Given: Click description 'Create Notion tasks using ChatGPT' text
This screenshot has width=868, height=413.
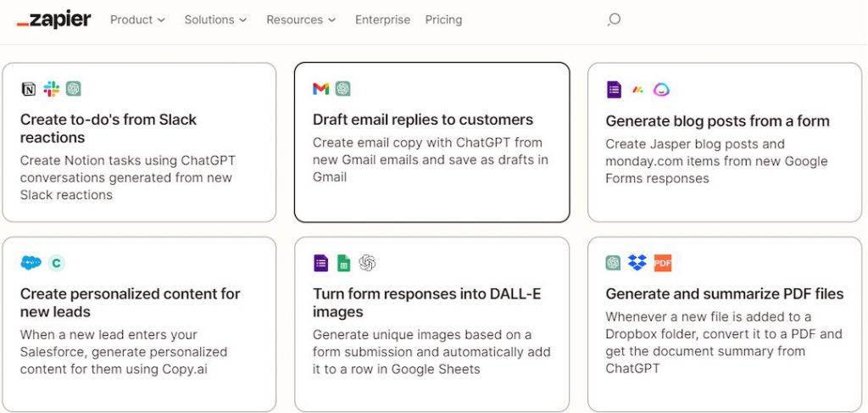Looking at the screenshot, I should pyautogui.click(x=128, y=161).
